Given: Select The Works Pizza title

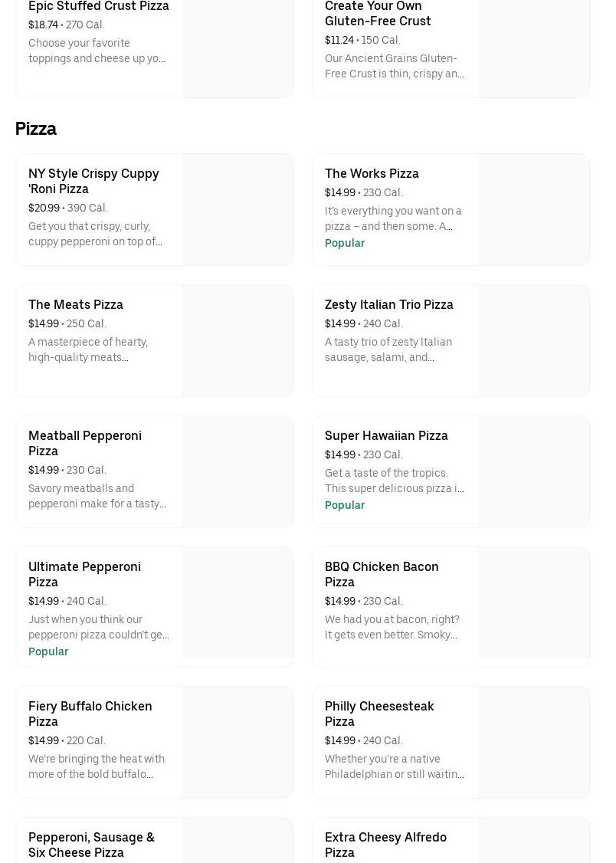Looking at the screenshot, I should tap(372, 173).
